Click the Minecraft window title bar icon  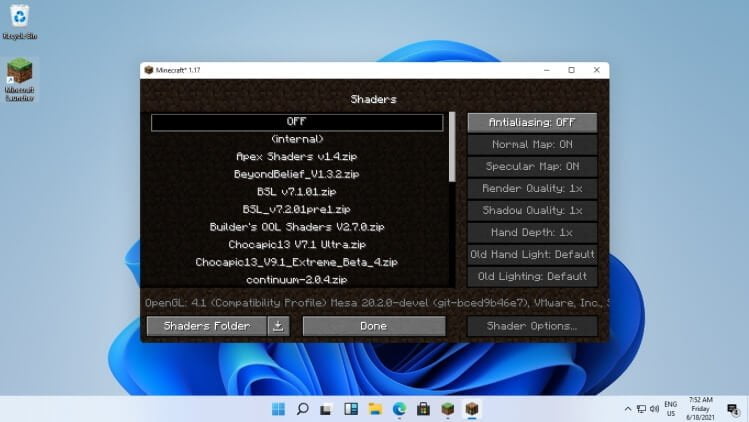(x=149, y=70)
